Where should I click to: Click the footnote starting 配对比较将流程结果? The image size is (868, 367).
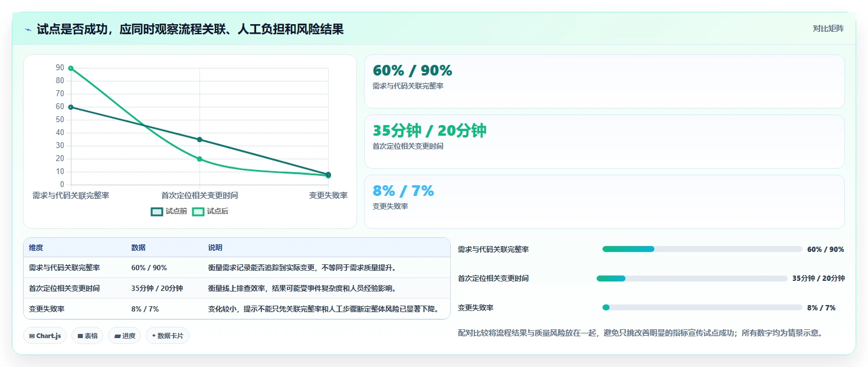(x=640, y=333)
